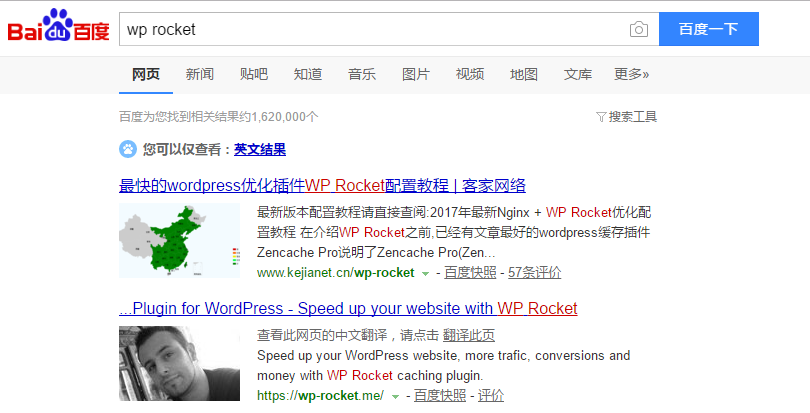Switch to the 图片 tab

[415, 74]
